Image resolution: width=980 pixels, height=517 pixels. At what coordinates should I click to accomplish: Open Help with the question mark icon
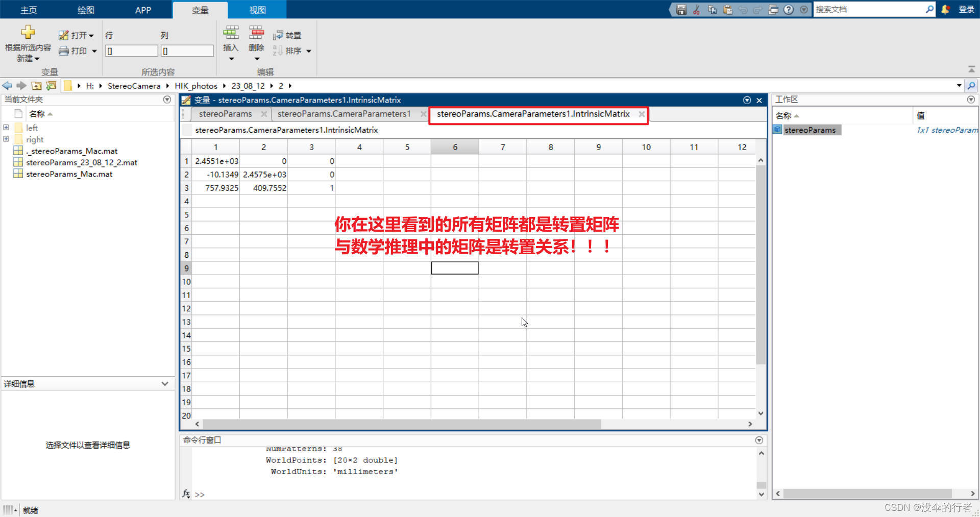pos(789,10)
